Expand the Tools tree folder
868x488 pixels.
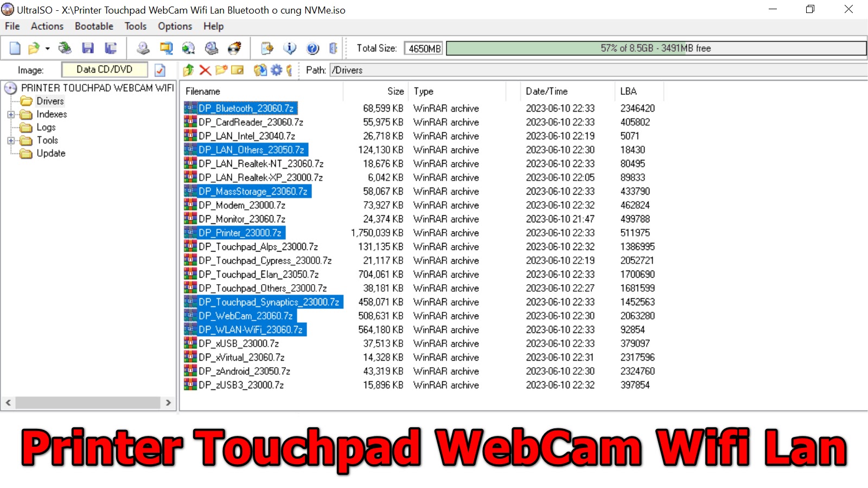11,140
